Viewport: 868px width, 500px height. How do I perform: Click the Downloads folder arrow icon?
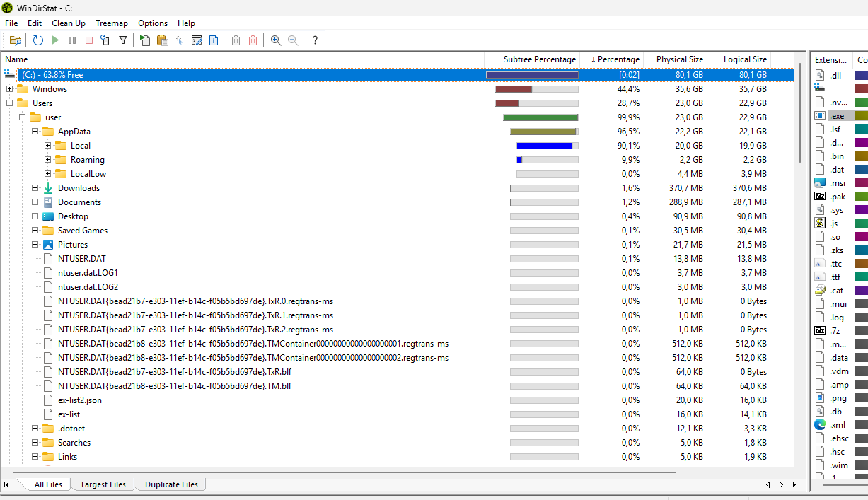point(48,188)
